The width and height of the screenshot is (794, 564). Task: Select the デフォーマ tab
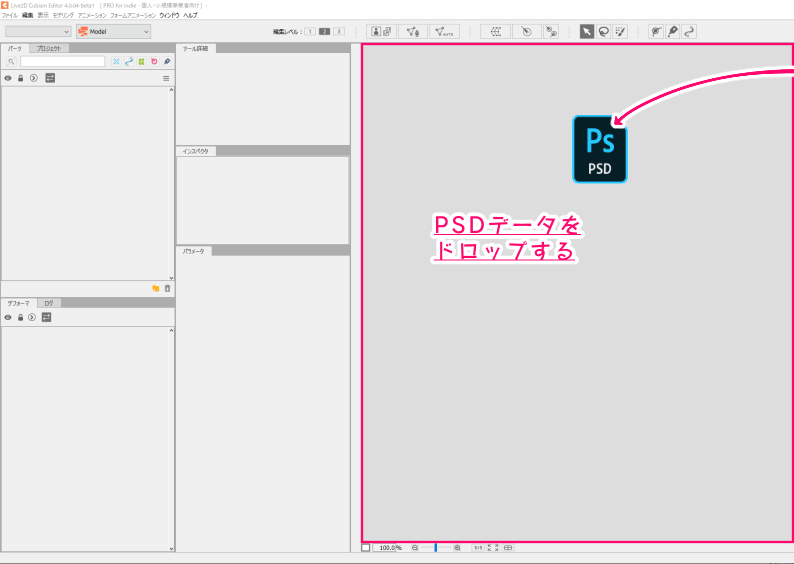19,303
